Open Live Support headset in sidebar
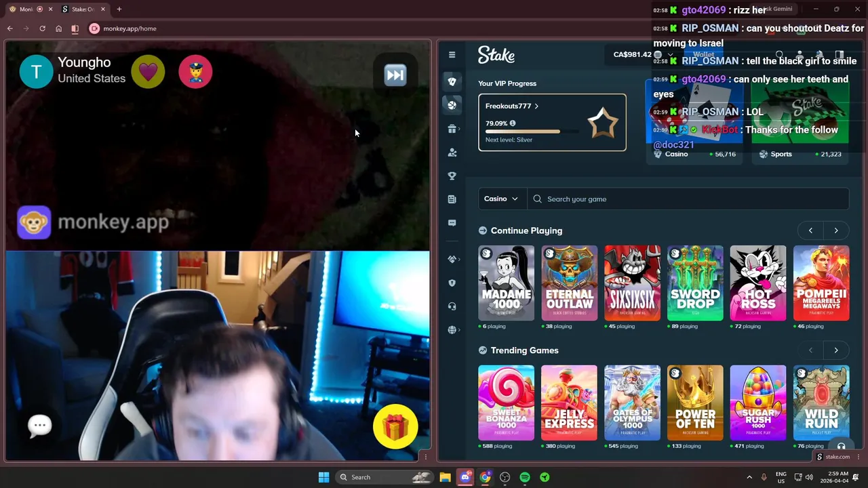Screen dimensions: 868x488 pos(452,306)
